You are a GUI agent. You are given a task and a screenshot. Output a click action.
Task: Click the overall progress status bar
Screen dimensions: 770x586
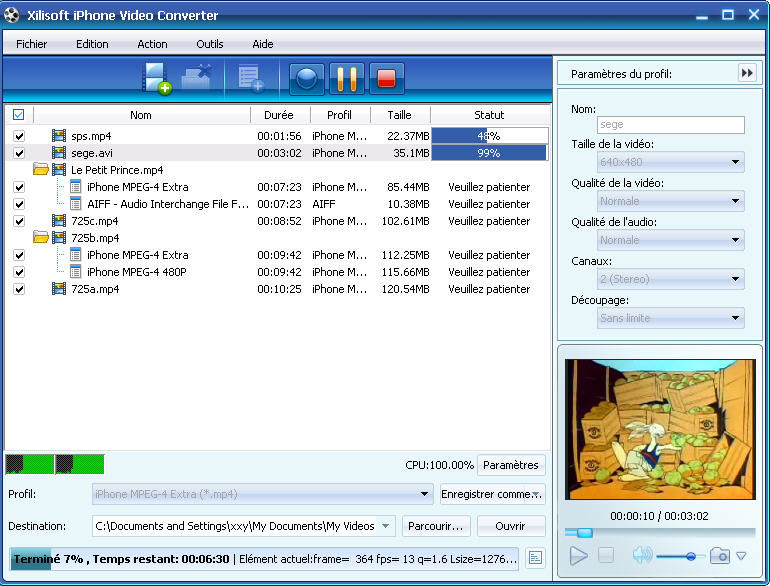click(x=264, y=559)
